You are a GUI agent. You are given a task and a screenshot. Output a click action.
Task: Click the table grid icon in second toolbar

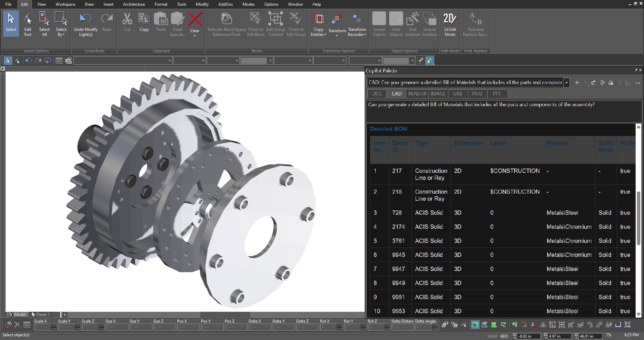pos(59,61)
